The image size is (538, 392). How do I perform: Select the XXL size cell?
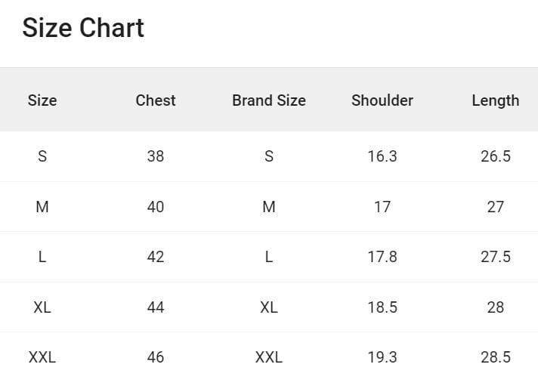pyautogui.click(x=42, y=357)
